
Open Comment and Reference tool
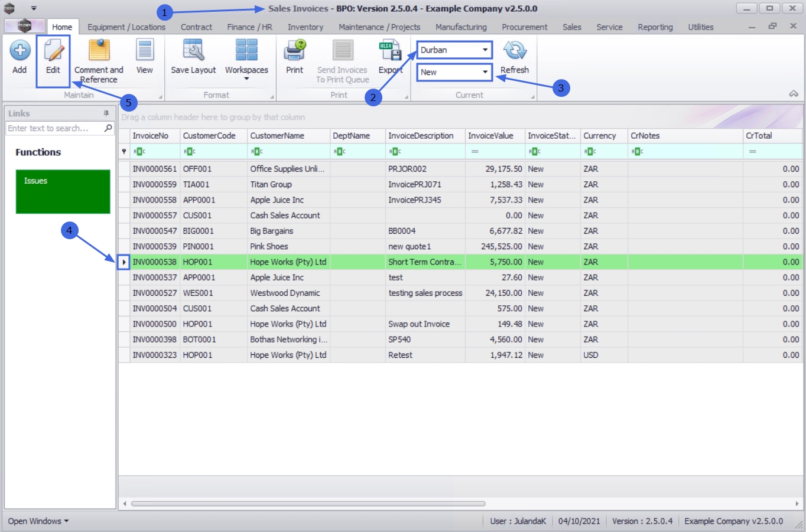coord(99,51)
